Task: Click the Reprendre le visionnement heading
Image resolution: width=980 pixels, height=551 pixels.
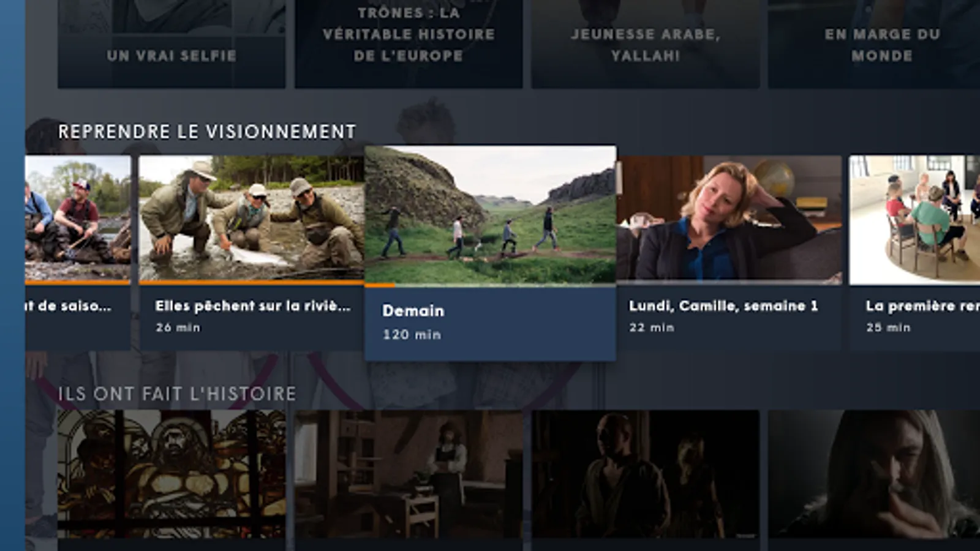Action: pos(207,132)
